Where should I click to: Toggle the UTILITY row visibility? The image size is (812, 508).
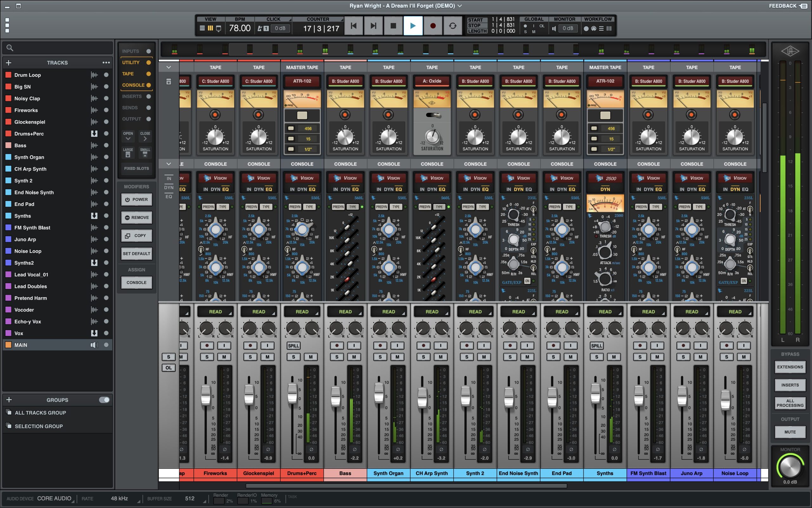[x=149, y=63]
